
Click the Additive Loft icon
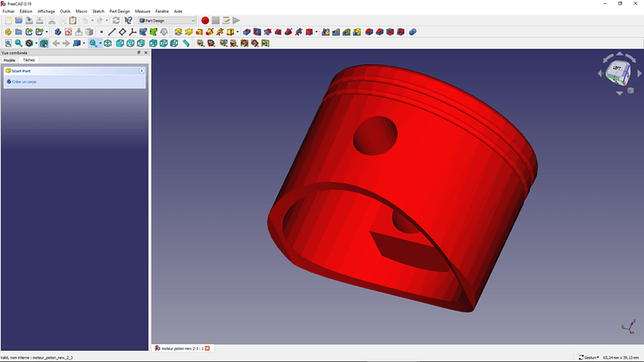[x=199, y=32]
